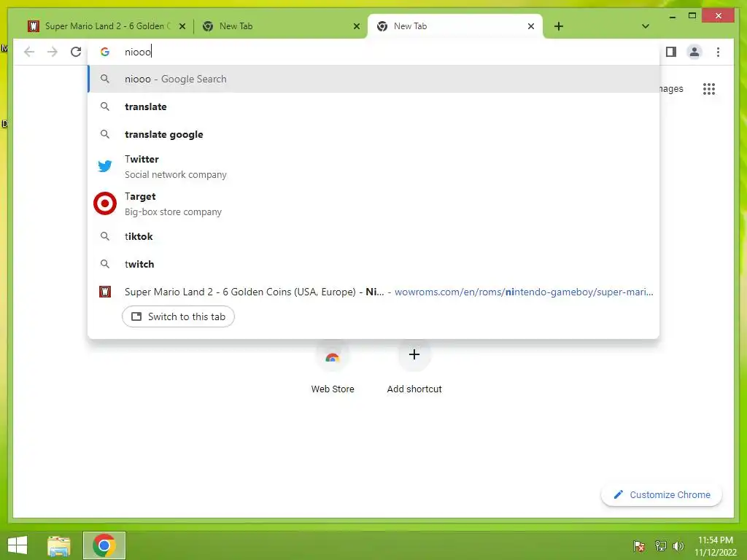This screenshot has height=560, width=747.
Task: Click Customize Chrome button
Action: (662, 495)
